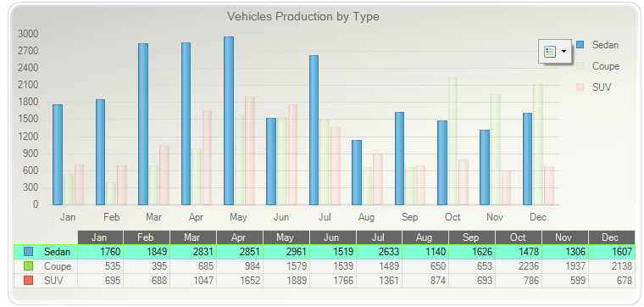
Task: Click the Oct column header in table
Action: click(x=519, y=237)
